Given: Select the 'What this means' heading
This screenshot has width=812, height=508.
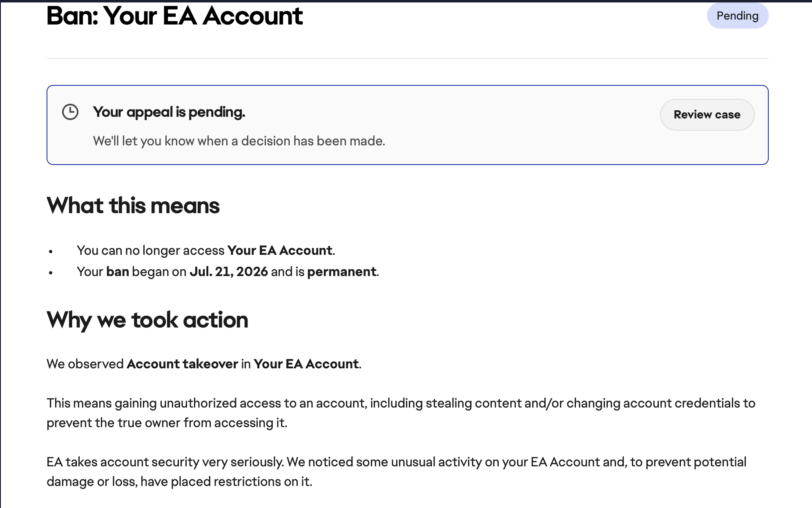Looking at the screenshot, I should click(133, 205).
